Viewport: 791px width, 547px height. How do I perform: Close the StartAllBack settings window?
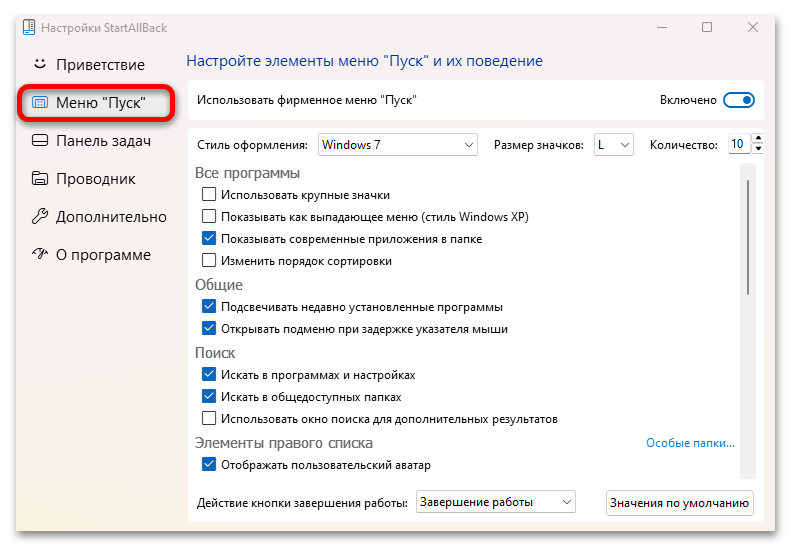point(753,27)
